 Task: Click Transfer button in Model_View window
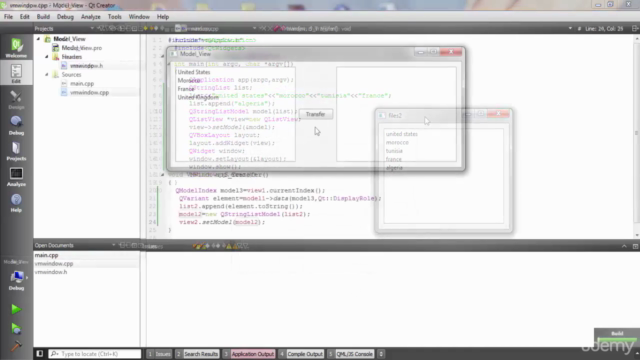[x=316, y=114]
